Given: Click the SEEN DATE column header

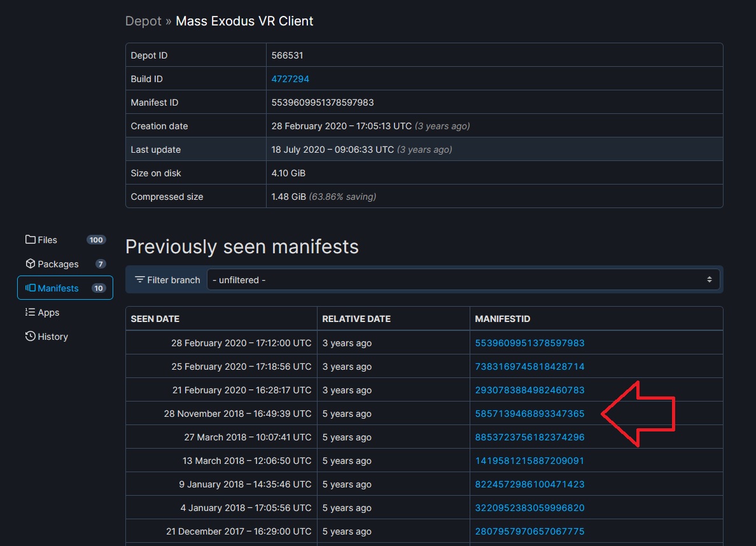Looking at the screenshot, I should [x=155, y=319].
